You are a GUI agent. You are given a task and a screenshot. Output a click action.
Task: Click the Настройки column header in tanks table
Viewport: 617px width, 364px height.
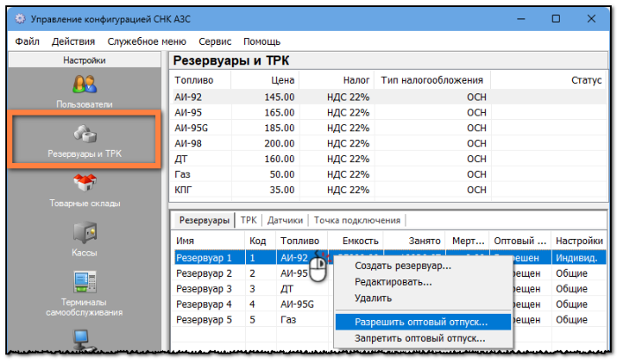coord(579,241)
